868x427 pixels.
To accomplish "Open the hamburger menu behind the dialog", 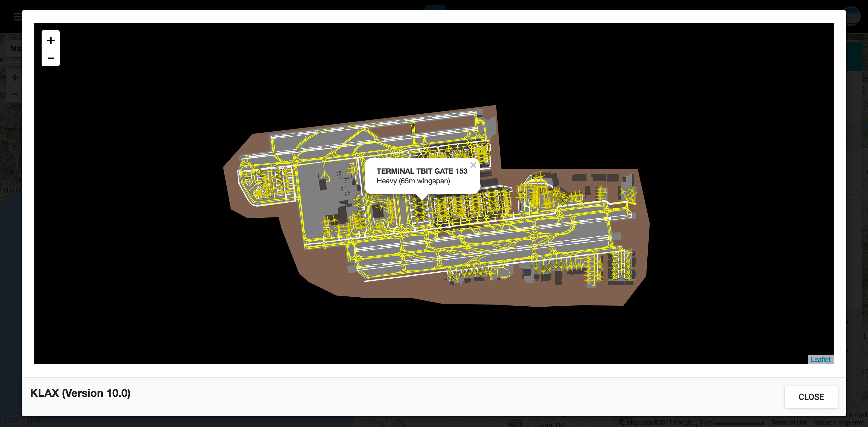I will pyautogui.click(x=17, y=17).
